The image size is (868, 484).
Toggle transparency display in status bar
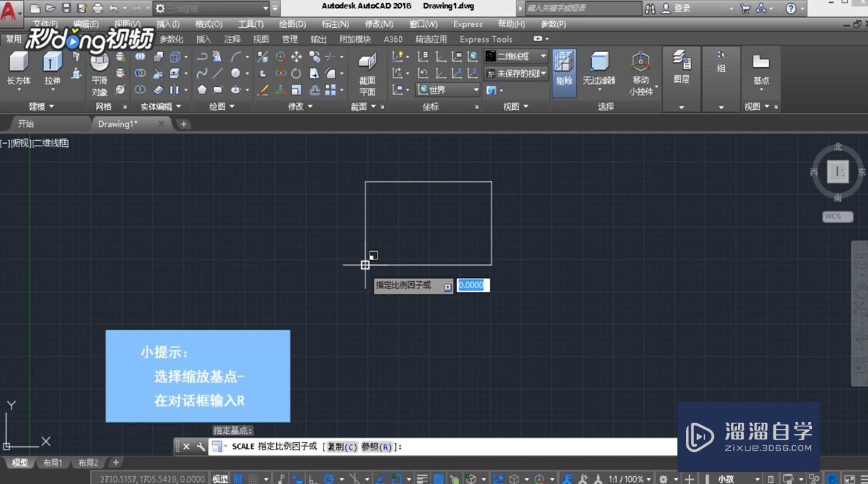pos(438,479)
